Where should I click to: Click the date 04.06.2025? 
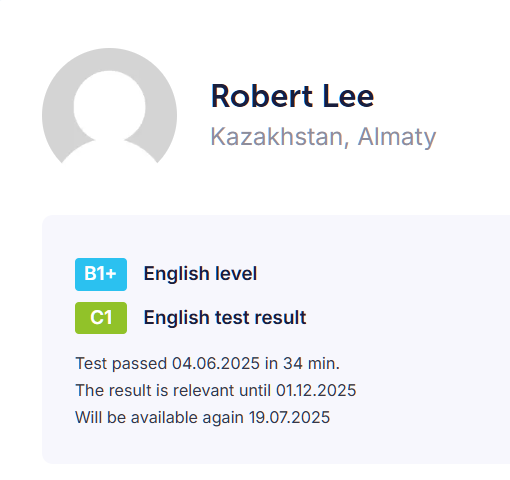(x=216, y=363)
